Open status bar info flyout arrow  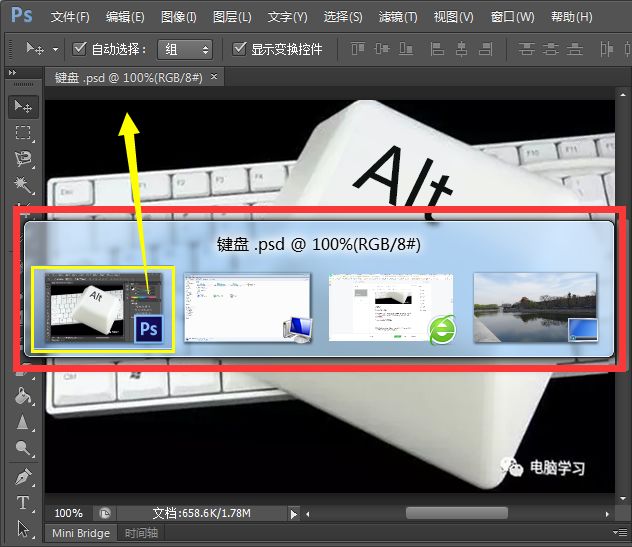click(293, 514)
